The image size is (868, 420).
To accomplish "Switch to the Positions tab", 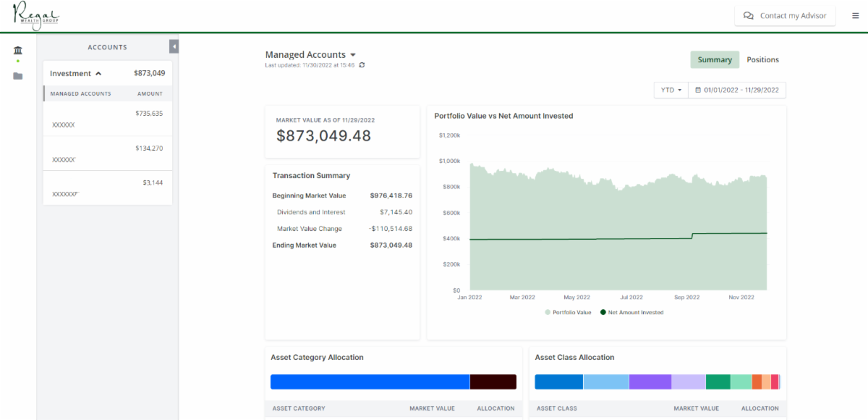I will pyautogui.click(x=762, y=60).
